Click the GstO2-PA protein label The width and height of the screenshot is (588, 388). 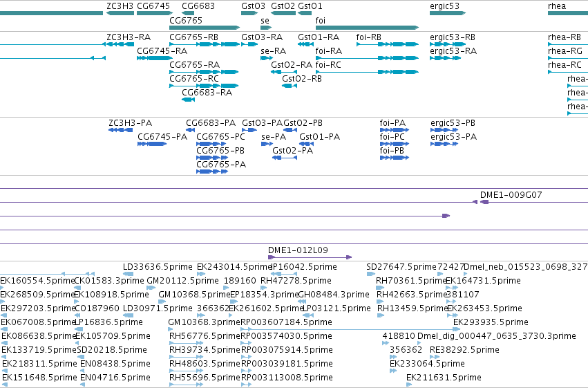click(x=293, y=151)
